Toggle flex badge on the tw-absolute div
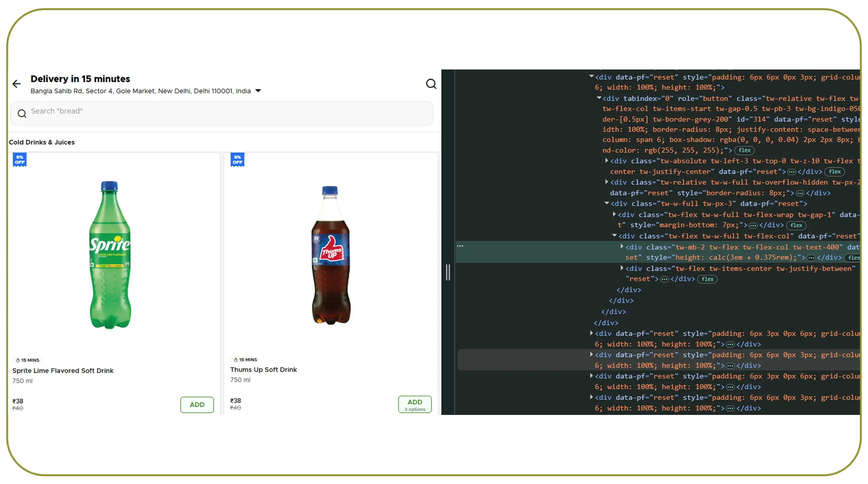 coord(834,172)
